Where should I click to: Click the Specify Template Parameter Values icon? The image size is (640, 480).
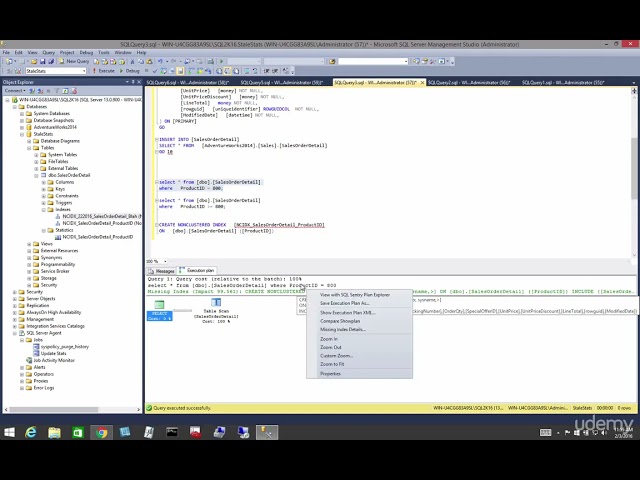coord(285,71)
